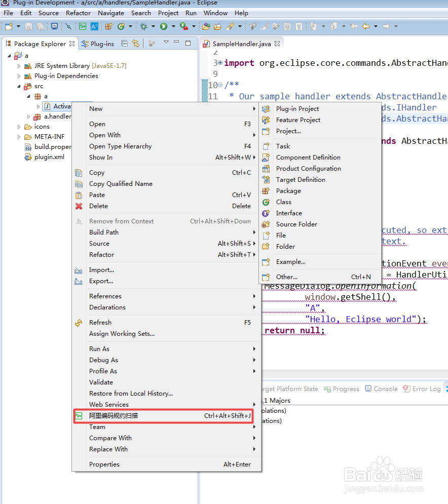The image size is (448, 504).
Task: Switch to the Plug-ins tab
Action: pyautogui.click(x=98, y=44)
